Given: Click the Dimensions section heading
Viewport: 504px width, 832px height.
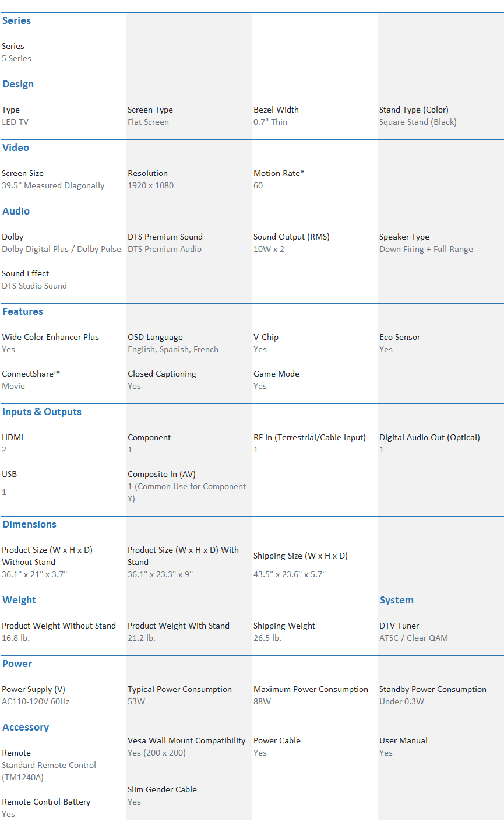Looking at the screenshot, I should (29, 525).
